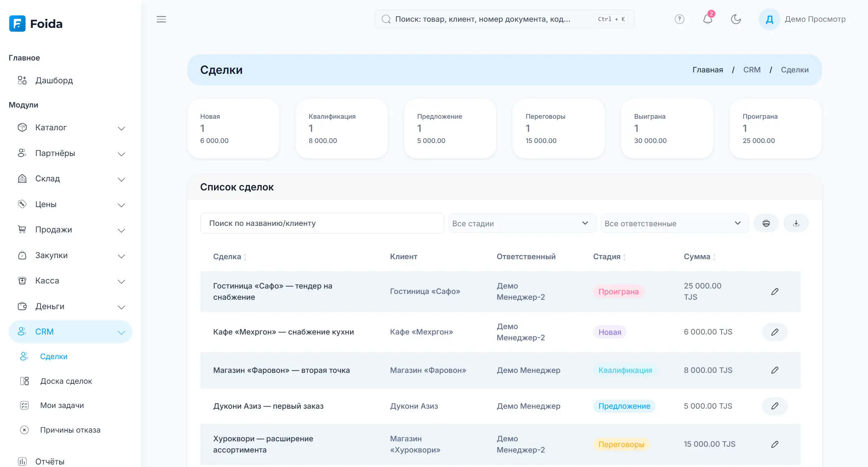Image resolution: width=868 pixels, height=467 pixels.
Task: Open the Дашборд menu item
Action: 54,80
